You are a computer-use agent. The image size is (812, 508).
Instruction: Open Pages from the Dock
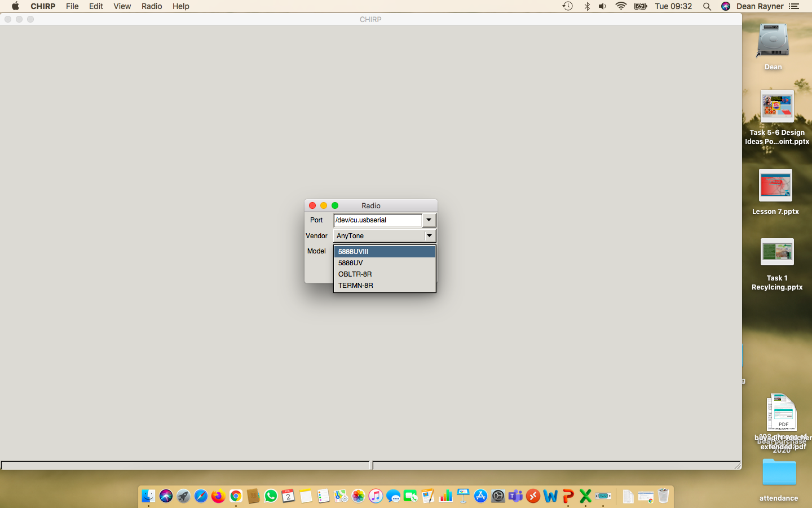(428, 496)
